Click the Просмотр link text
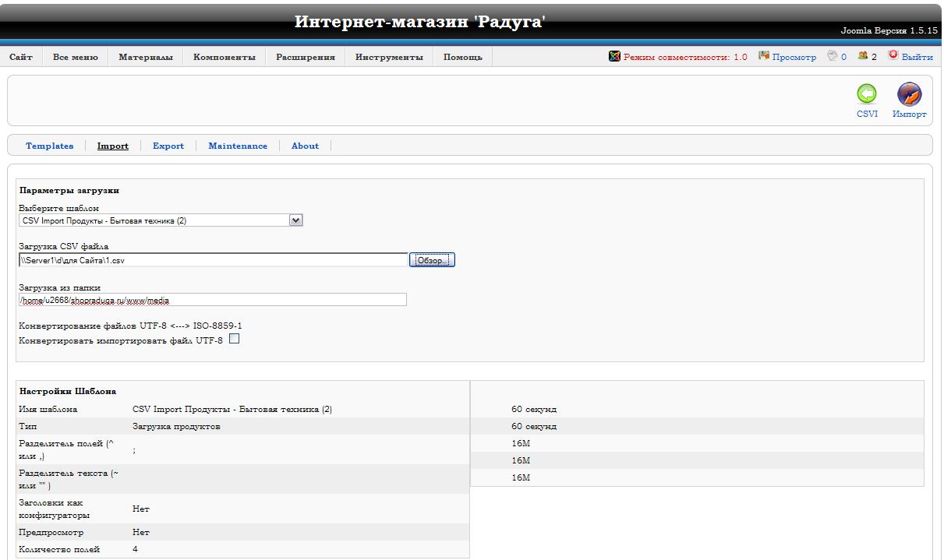Viewport: 944px width, 560px height. pos(794,58)
